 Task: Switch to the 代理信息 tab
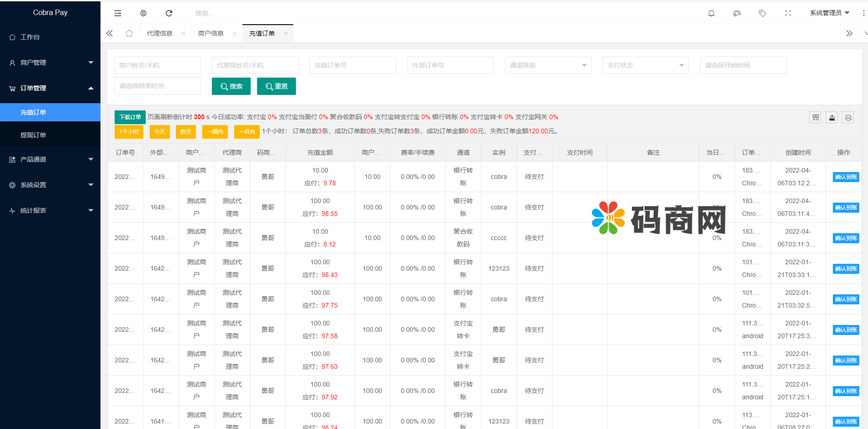159,33
